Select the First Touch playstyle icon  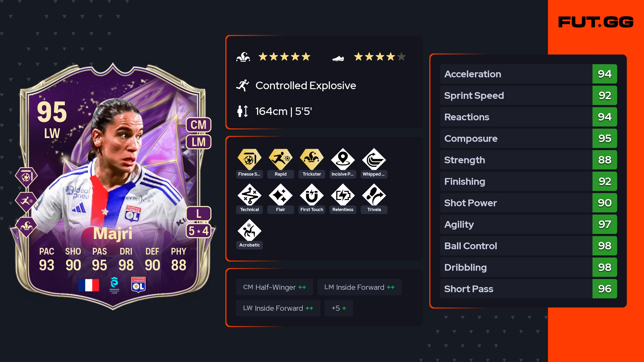click(312, 195)
